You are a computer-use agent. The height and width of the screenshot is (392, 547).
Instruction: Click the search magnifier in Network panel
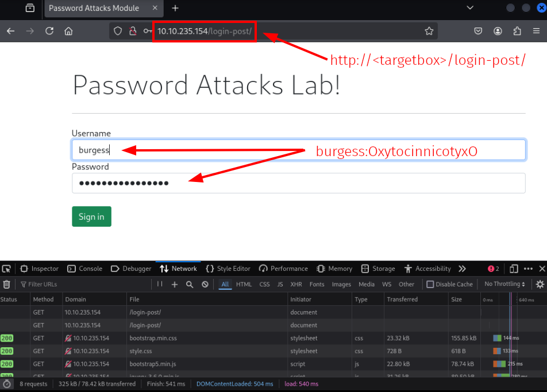pyautogui.click(x=190, y=284)
